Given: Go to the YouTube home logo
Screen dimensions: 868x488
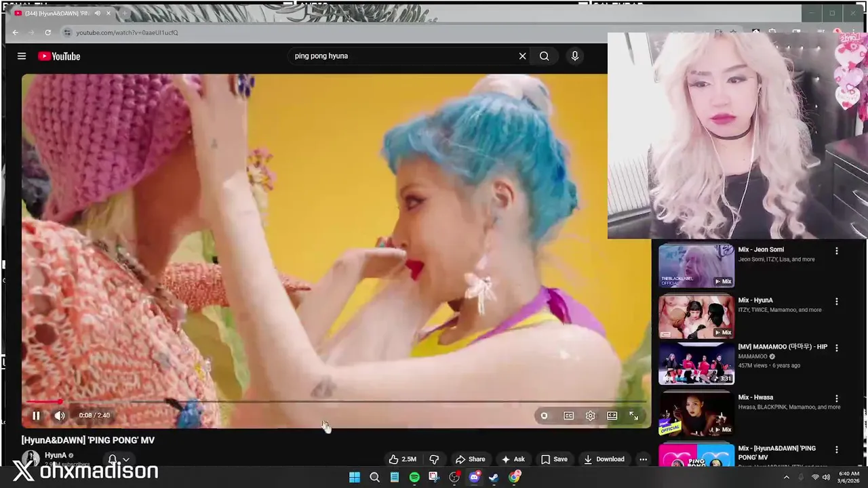Looking at the screenshot, I should [x=59, y=56].
